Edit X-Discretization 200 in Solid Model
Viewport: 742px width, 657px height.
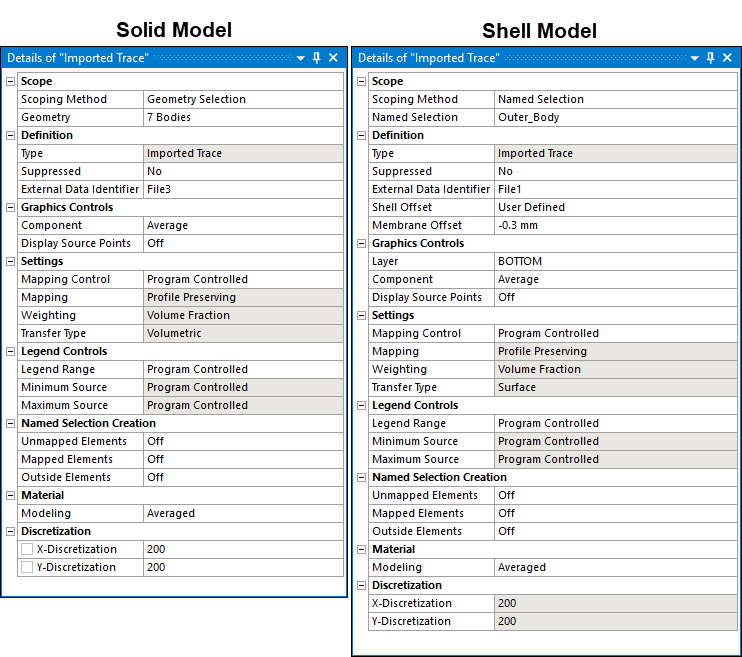pos(243,549)
